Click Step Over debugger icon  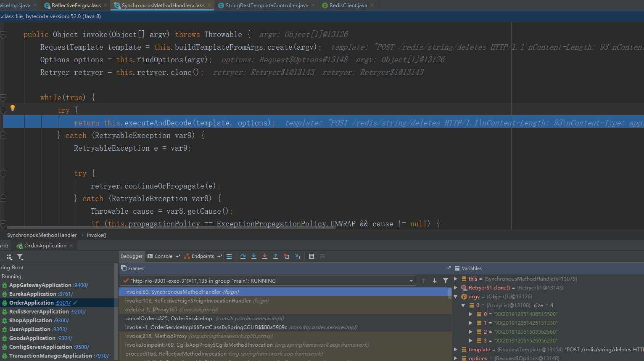click(x=243, y=256)
